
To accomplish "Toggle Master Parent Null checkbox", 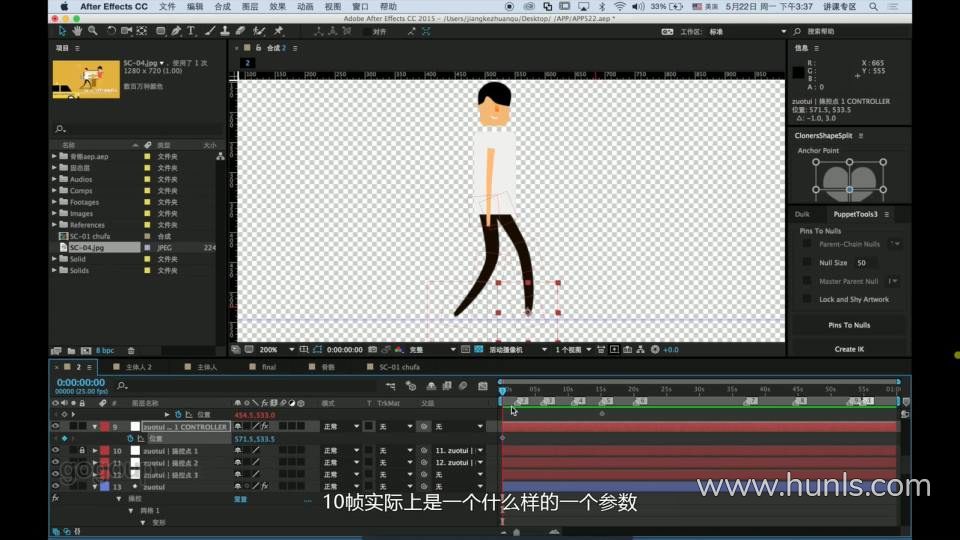I will (x=807, y=281).
